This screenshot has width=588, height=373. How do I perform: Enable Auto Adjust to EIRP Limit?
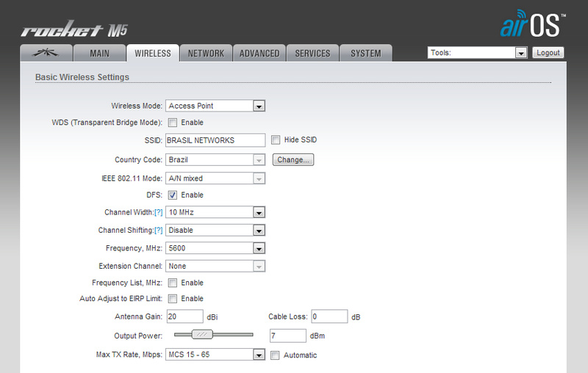[173, 299]
